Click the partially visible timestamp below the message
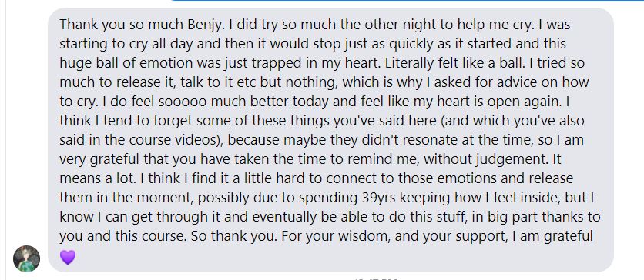Image resolution: width=644 pixels, height=280 pixels. 376,278
